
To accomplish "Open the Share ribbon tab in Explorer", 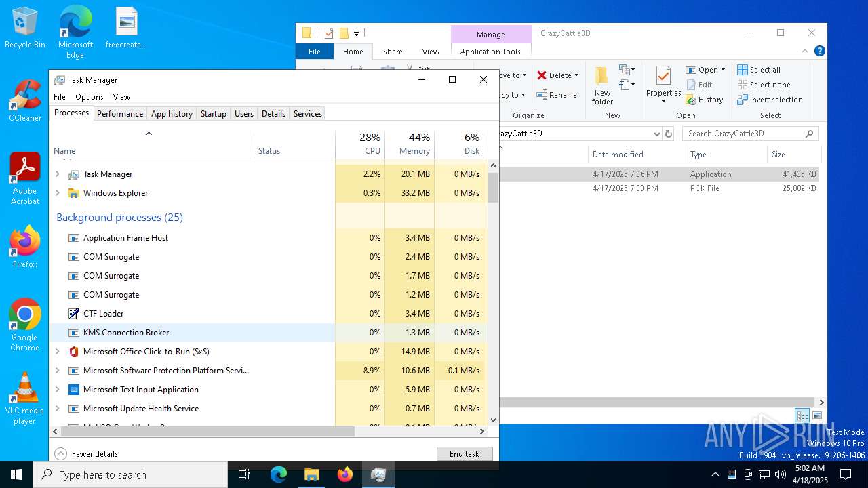I will pyautogui.click(x=393, y=52).
